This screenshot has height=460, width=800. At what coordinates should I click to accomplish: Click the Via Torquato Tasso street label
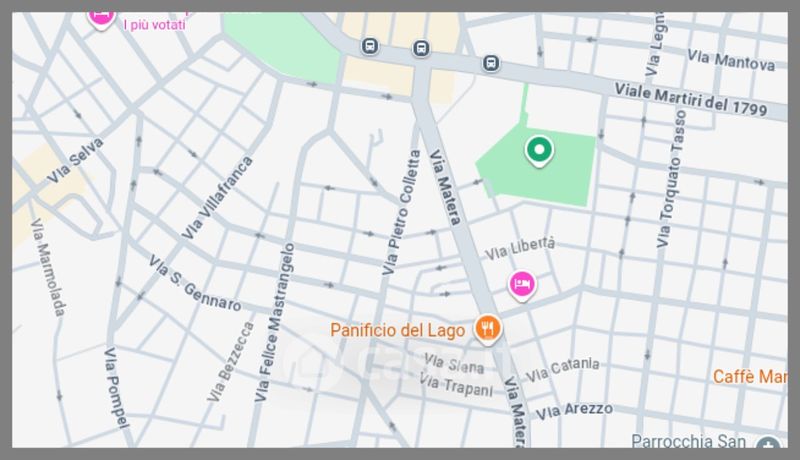pyautogui.click(x=671, y=179)
